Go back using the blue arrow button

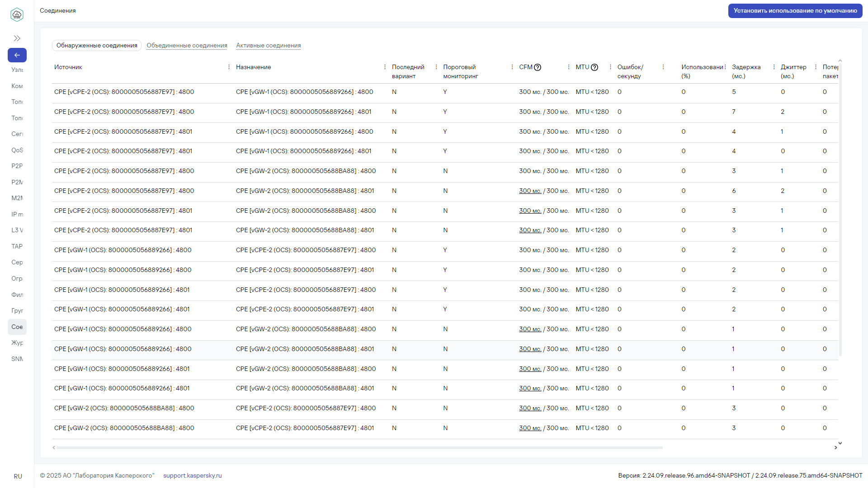[x=17, y=55]
